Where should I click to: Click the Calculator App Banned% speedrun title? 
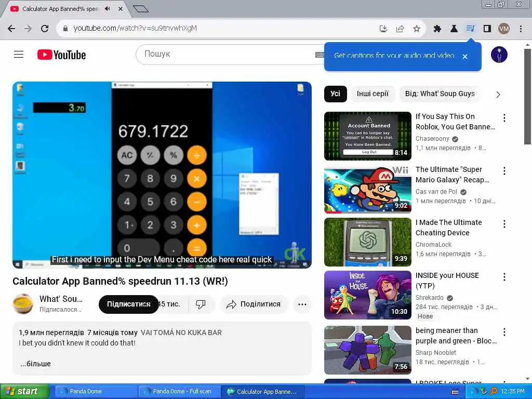[x=120, y=281]
